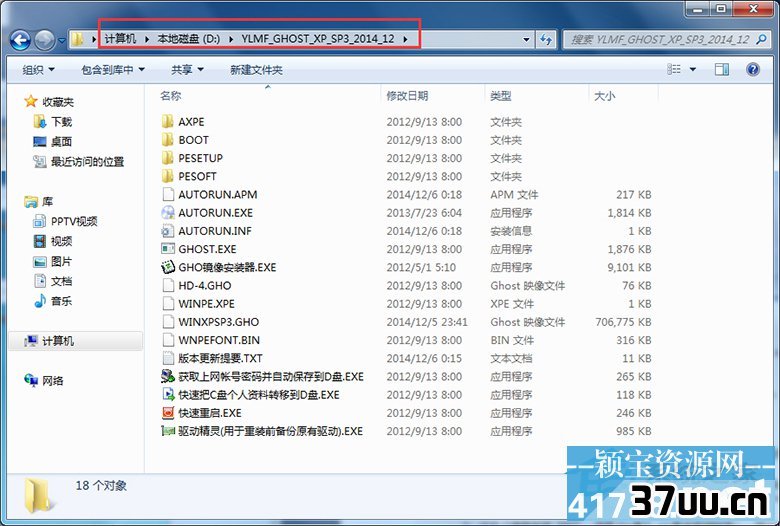Viewport: 780px width, 526px height.
Task: Expand arrow after 本地磁盘 (D:) breadcrumb
Action: click(231, 39)
